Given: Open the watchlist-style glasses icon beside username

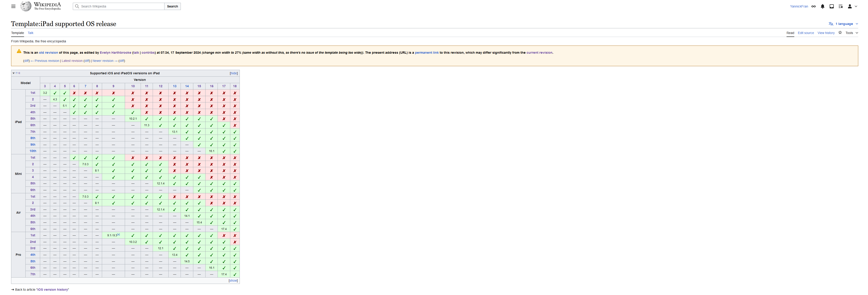Looking at the screenshot, I should click(x=813, y=6).
